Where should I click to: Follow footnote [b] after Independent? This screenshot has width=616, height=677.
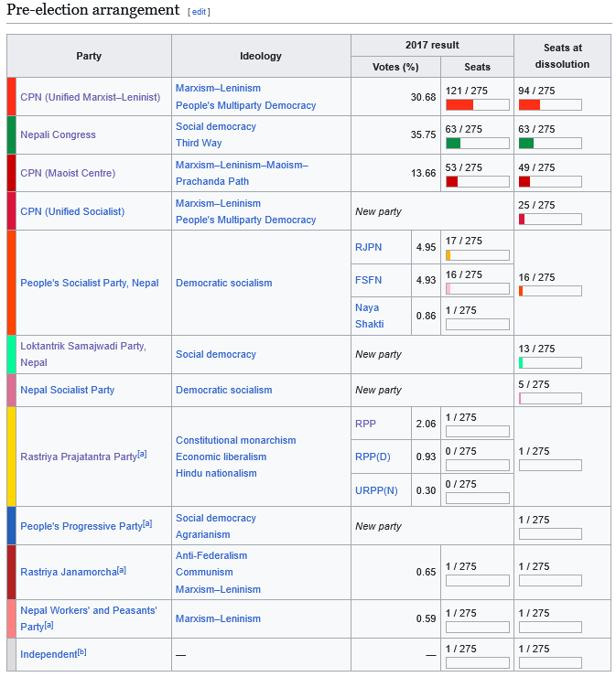[82, 652]
